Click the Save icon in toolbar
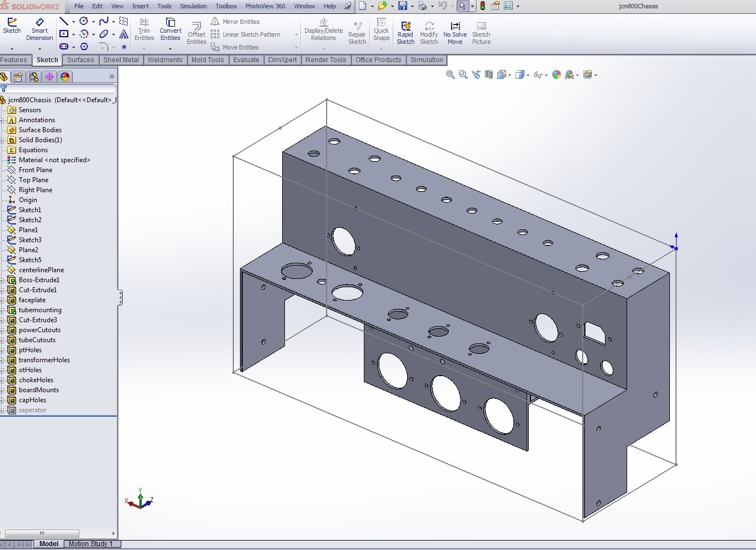756x550 pixels. pos(403,6)
